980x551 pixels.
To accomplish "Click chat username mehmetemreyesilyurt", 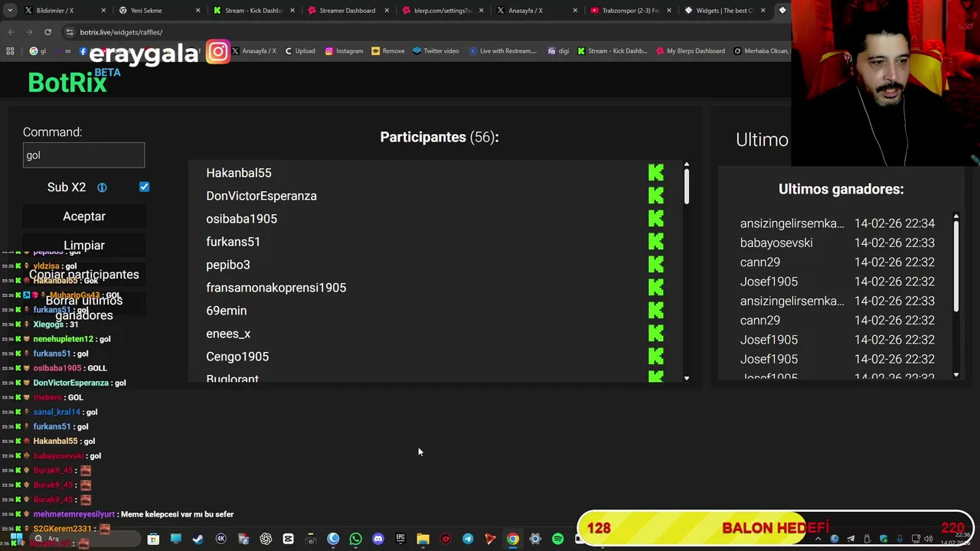I will tap(74, 514).
